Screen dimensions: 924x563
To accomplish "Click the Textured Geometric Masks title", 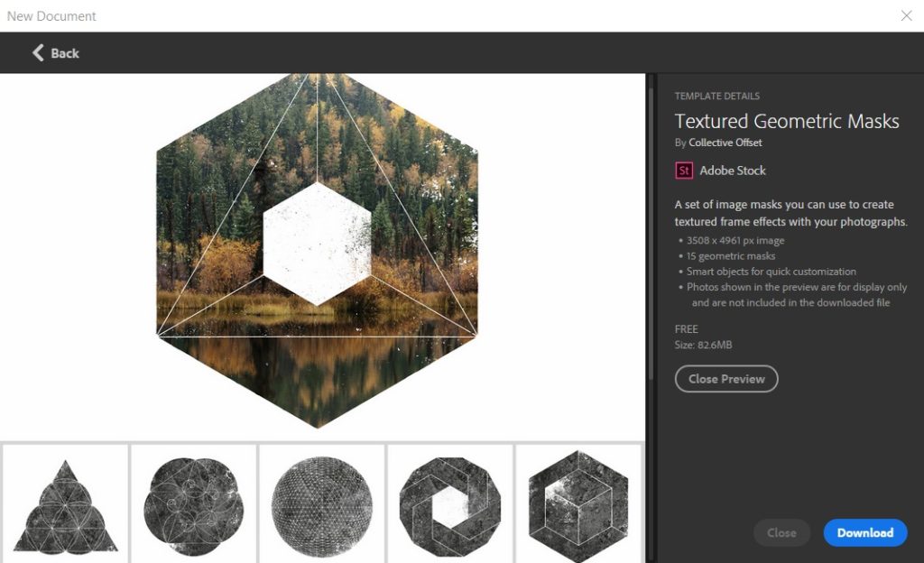I will tap(787, 121).
